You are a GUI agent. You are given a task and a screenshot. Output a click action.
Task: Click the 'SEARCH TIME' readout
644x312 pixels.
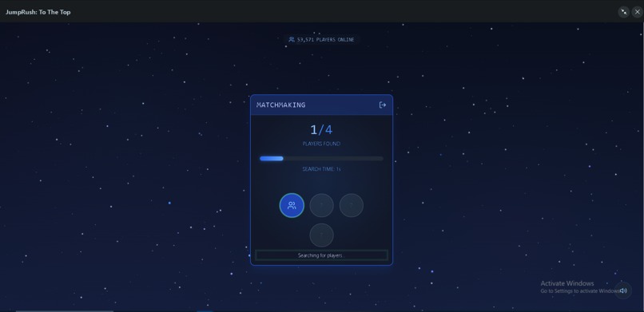(x=321, y=169)
